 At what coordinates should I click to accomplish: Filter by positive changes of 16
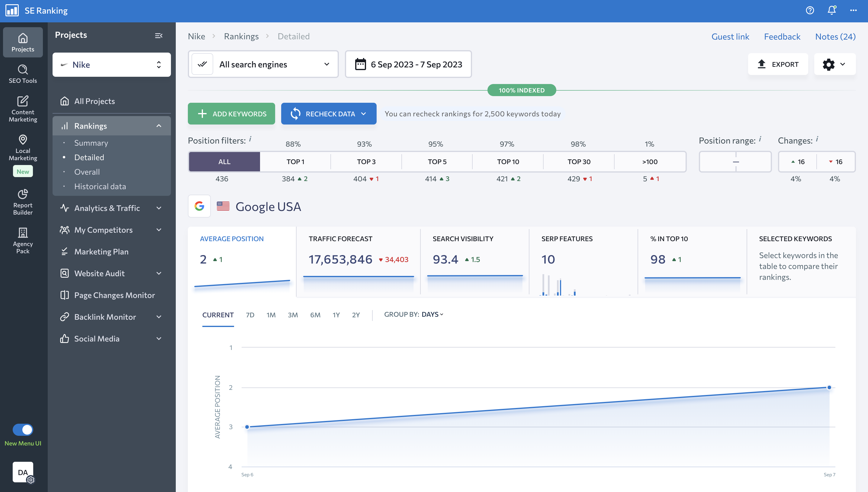798,161
